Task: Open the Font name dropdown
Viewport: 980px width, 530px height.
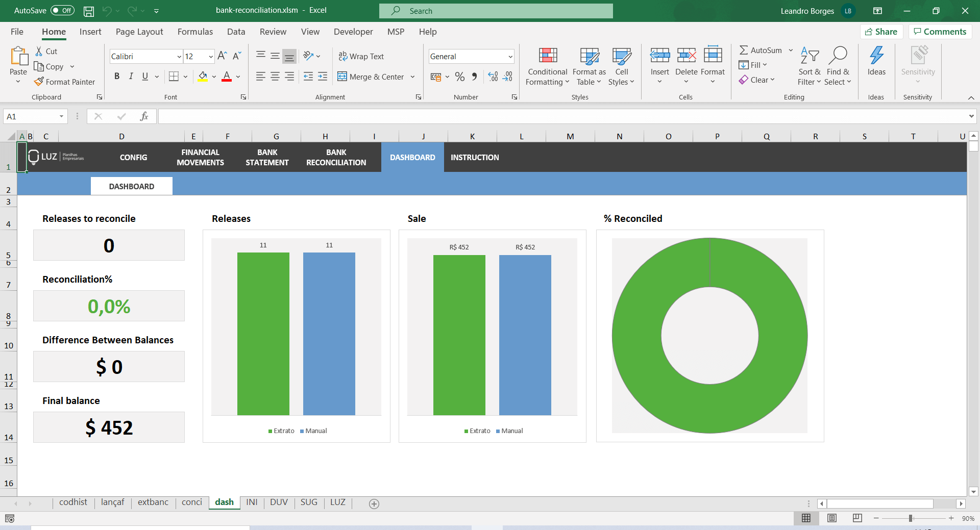Action: tap(179, 56)
